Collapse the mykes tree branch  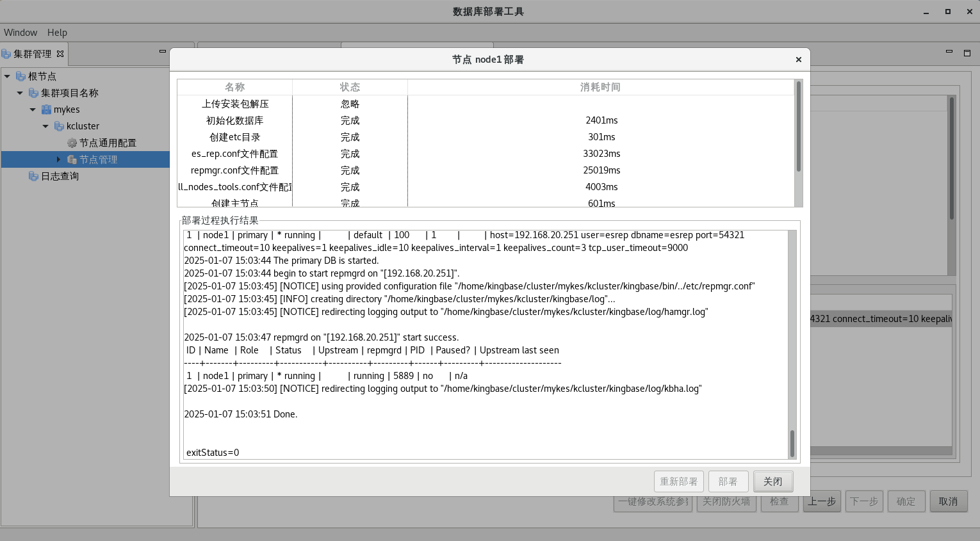coord(33,109)
